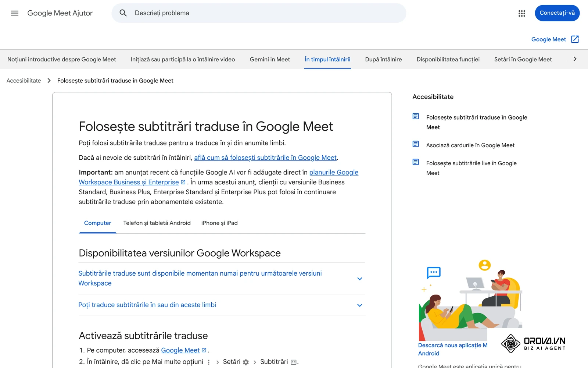Click the Conectați-vă sign-in button

pyautogui.click(x=557, y=13)
